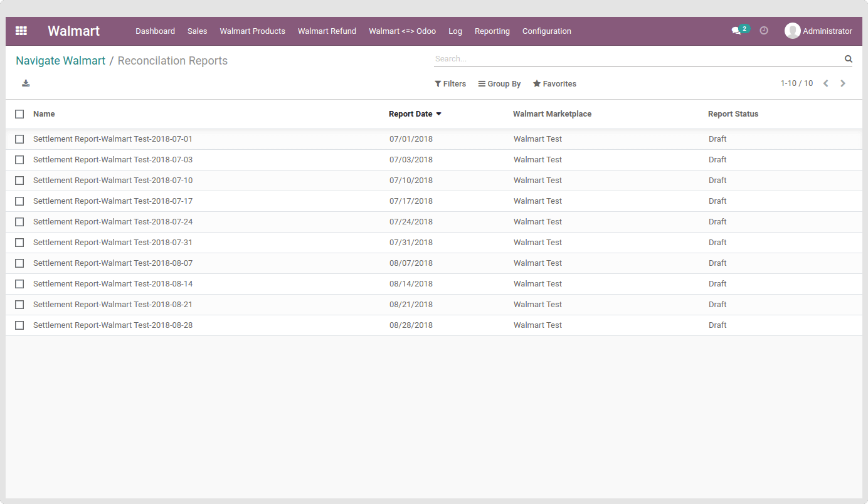Click the Administrator avatar icon
Screen dimensions: 868x504
point(792,31)
